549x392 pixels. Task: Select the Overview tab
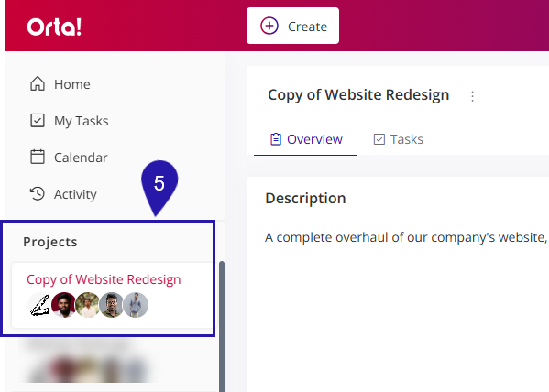click(305, 139)
